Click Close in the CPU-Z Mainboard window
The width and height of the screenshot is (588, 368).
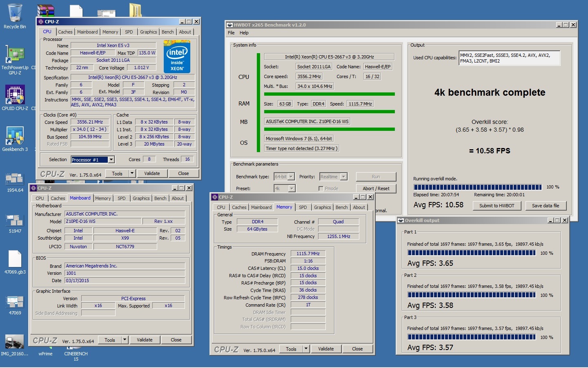[x=176, y=340]
